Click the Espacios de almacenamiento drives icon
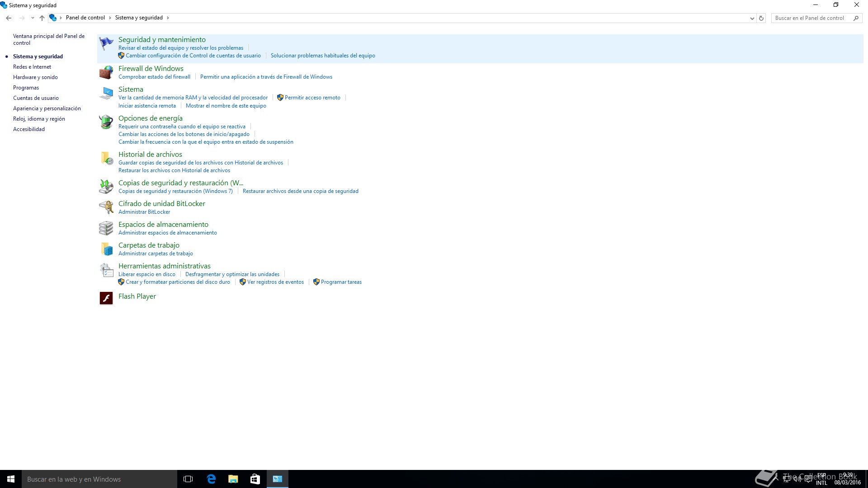The height and width of the screenshot is (488, 868). point(106,228)
